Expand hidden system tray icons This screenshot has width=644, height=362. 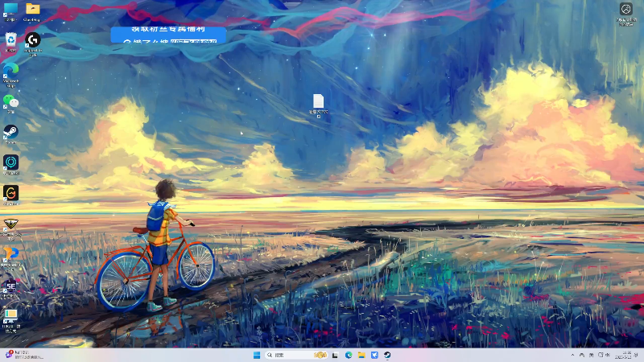(572, 355)
